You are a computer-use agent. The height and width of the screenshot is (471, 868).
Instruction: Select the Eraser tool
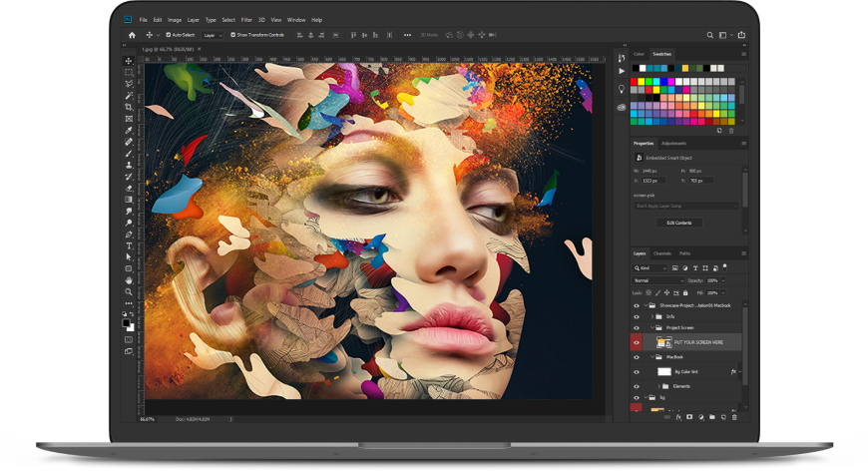[x=129, y=189]
